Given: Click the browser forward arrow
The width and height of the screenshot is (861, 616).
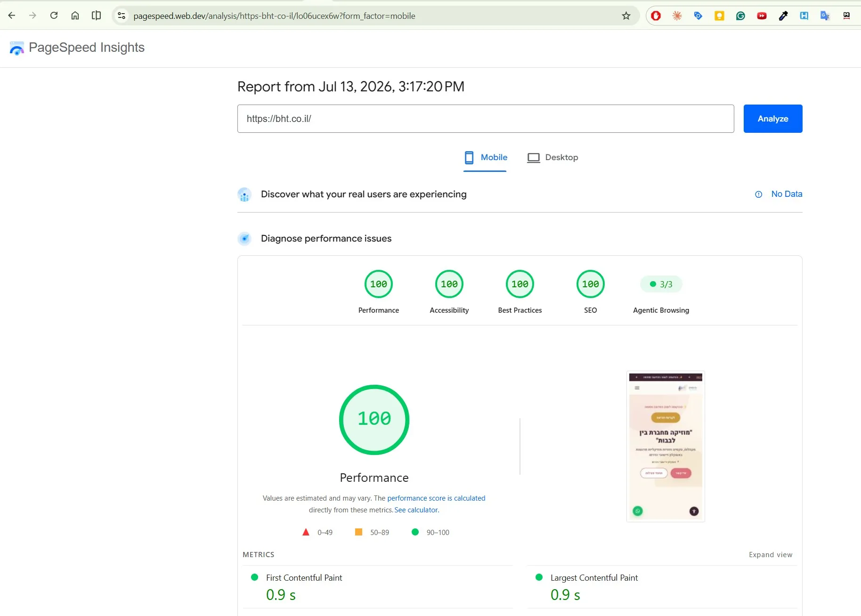Looking at the screenshot, I should pos(32,16).
